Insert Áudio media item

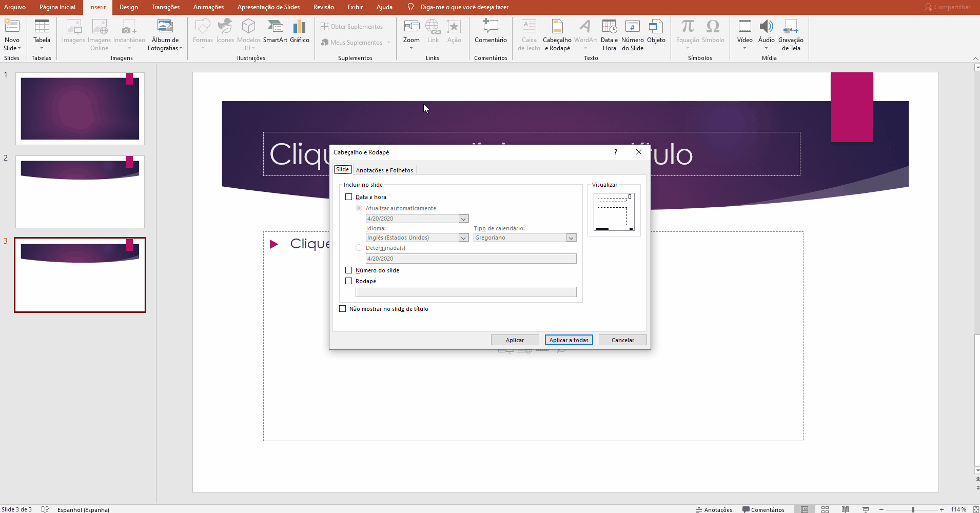pyautogui.click(x=767, y=31)
